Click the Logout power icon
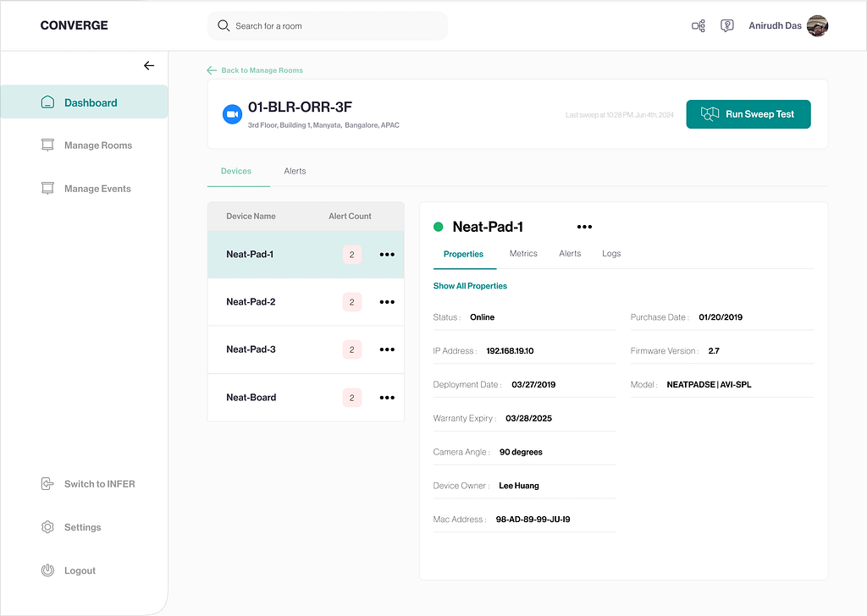The image size is (867, 616). (47, 570)
